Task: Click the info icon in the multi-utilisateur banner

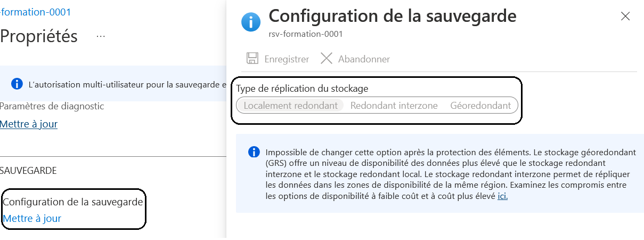Action: pyautogui.click(x=17, y=84)
